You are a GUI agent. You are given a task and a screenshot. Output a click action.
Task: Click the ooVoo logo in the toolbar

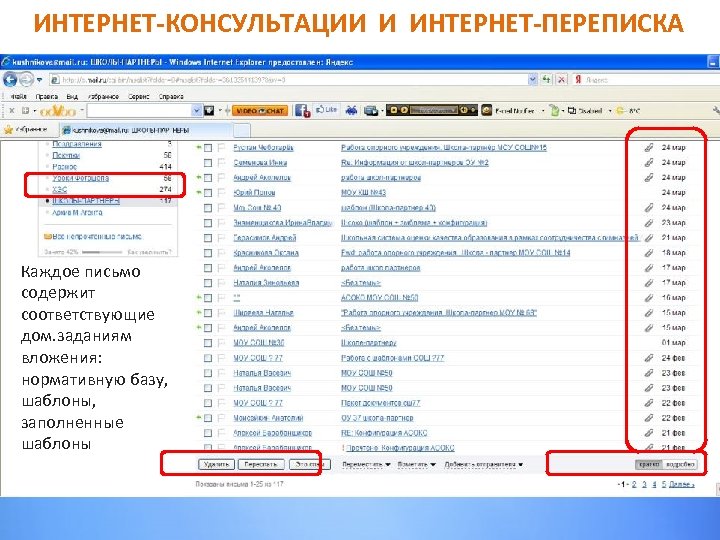(x=58, y=111)
